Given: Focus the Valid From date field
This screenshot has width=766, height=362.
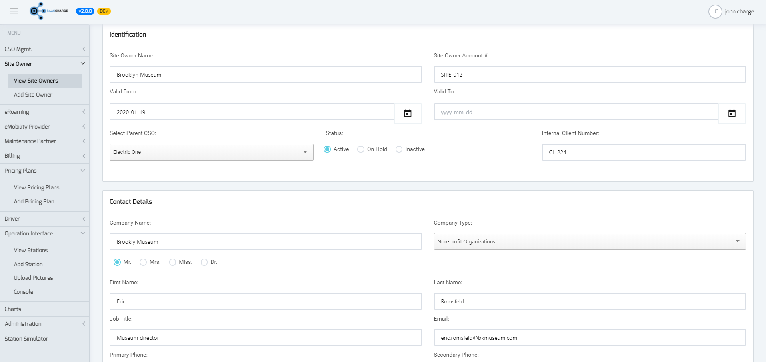Looking at the screenshot, I should (x=252, y=112).
